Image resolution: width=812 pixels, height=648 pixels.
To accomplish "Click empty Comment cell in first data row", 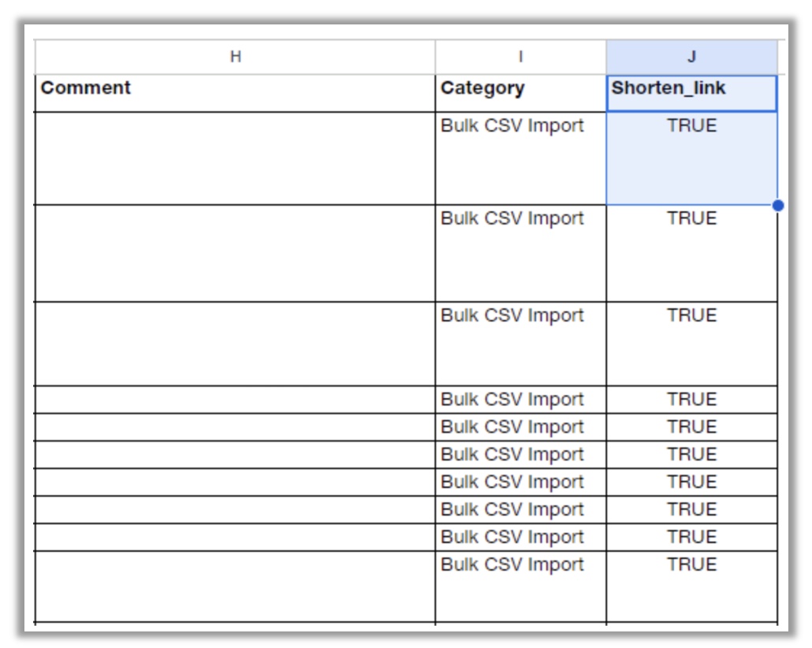I will (x=235, y=158).
